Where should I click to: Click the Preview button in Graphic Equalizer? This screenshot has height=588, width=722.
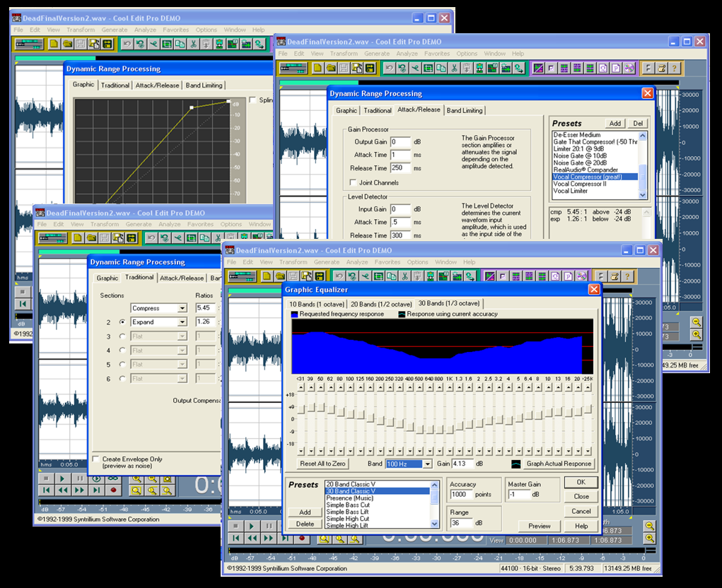[x=539, y=526]
